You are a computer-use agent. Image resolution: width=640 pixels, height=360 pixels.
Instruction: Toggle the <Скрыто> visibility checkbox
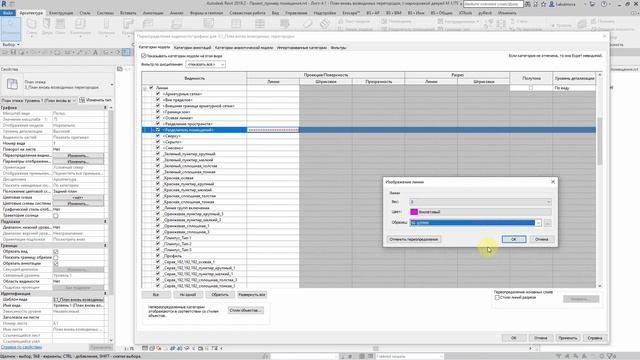click(x=158, y=142)
